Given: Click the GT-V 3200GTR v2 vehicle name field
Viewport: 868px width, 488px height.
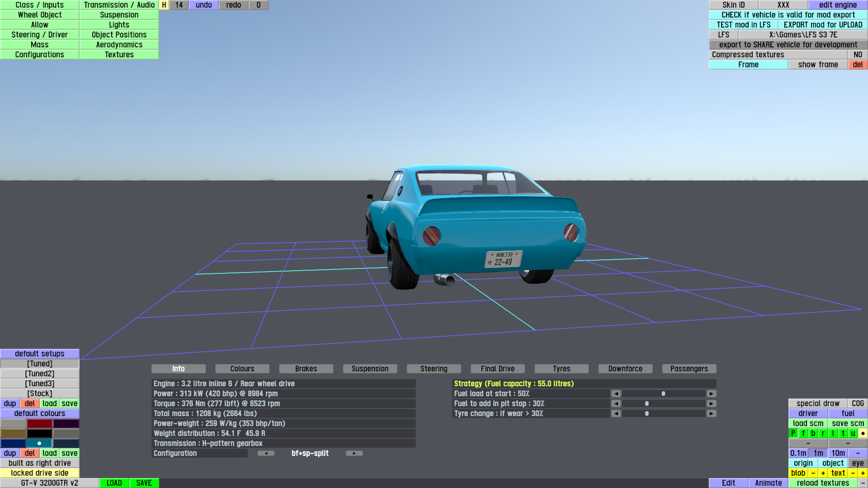Looking at the screenshot, I should point(50,483).
